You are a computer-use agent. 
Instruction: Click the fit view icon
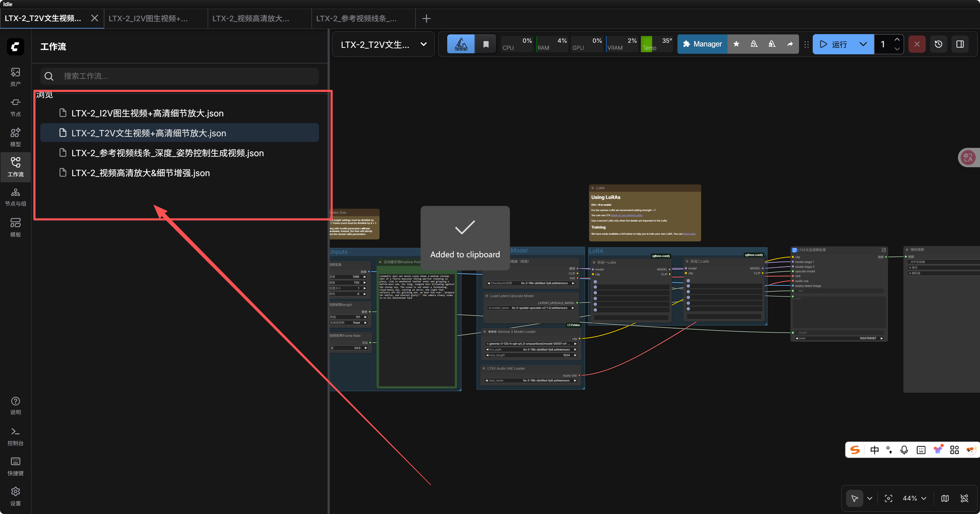pyautogui.click(x=888, y=498)
